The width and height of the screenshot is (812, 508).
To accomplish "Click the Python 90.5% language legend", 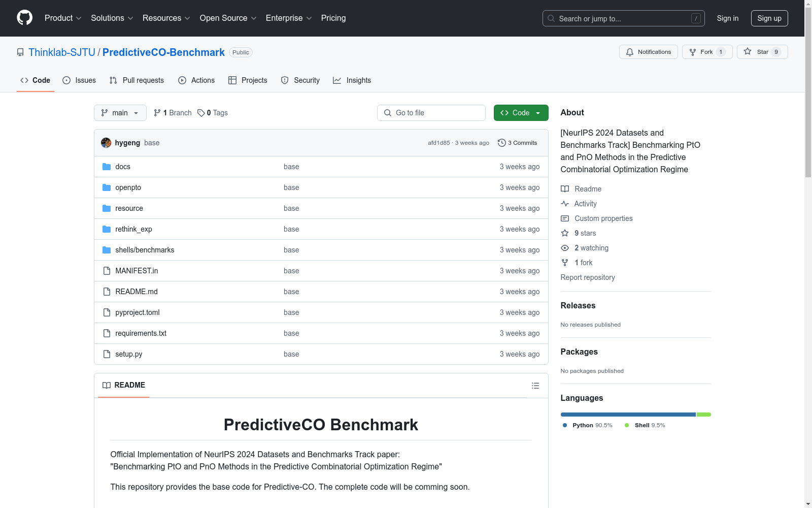I will (x=588, y=425).
